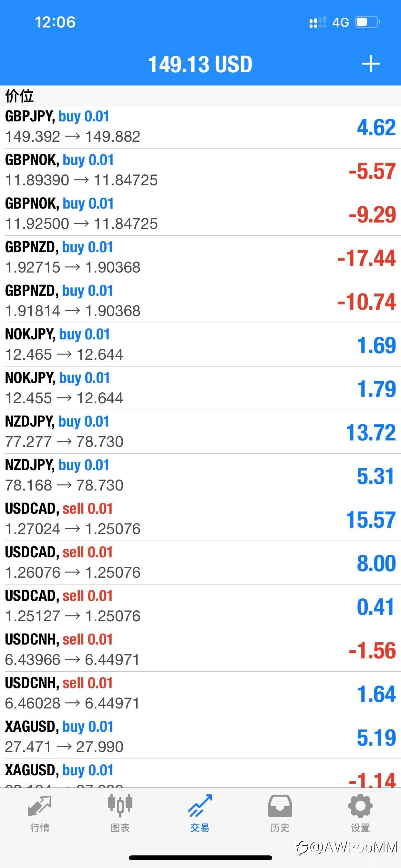Viewport: 401px width, 868px height.
Task: Tap the 价位 section header
Action: [20, 96]
